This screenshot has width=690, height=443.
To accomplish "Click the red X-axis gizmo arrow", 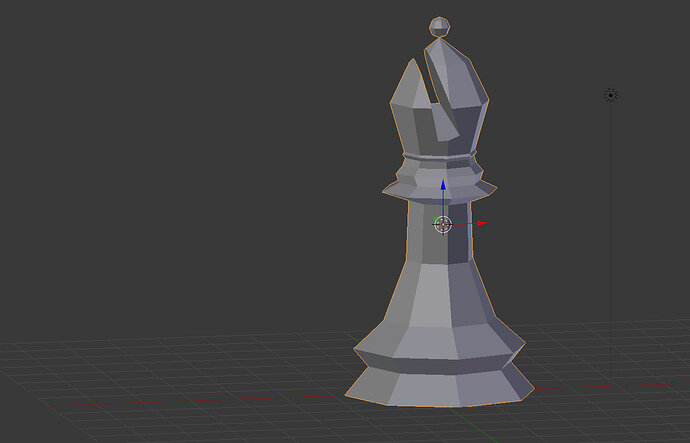I will 482,223.
